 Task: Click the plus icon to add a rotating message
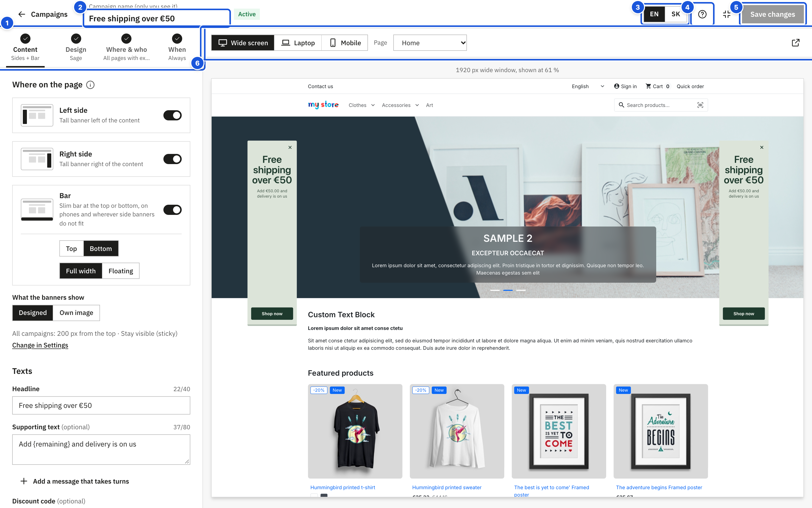pyautogui.click(x=24, y=481)
